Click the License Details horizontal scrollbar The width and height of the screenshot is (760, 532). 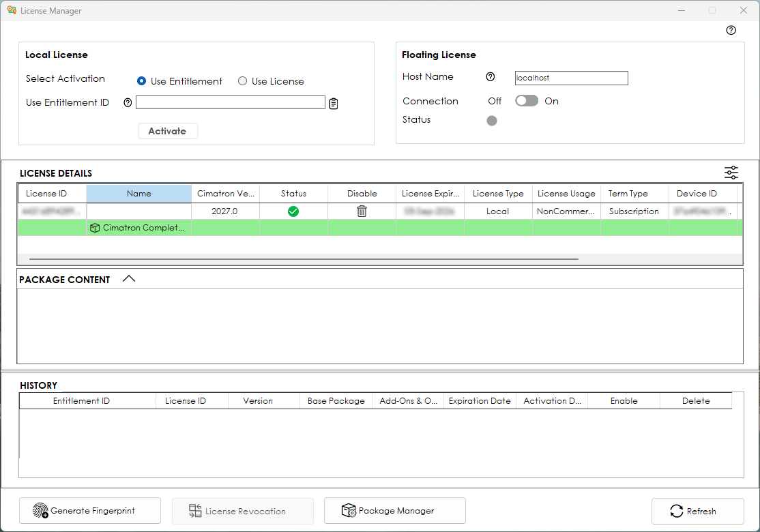click(304, 259)
